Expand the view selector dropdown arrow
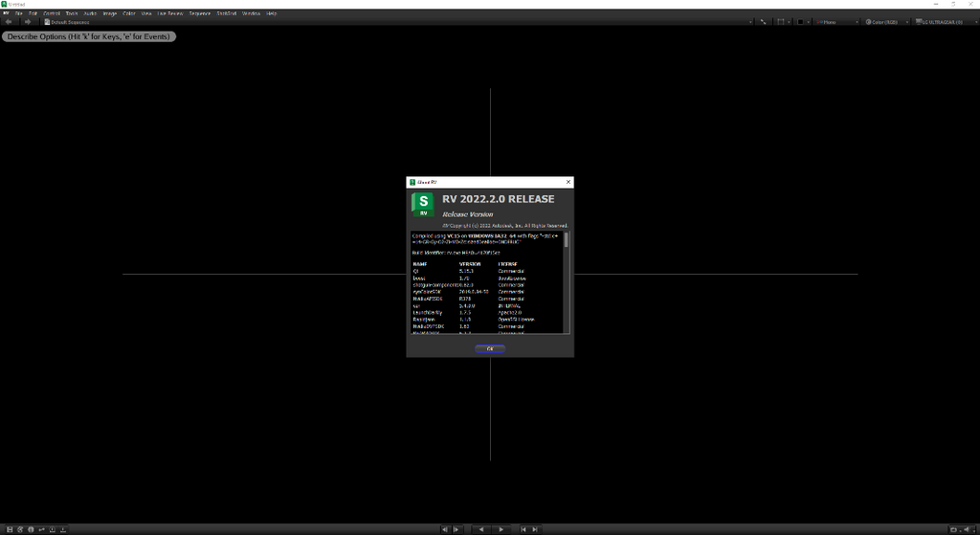The width and height of the screenshot is (980, 535). click(x=750, y=23)
